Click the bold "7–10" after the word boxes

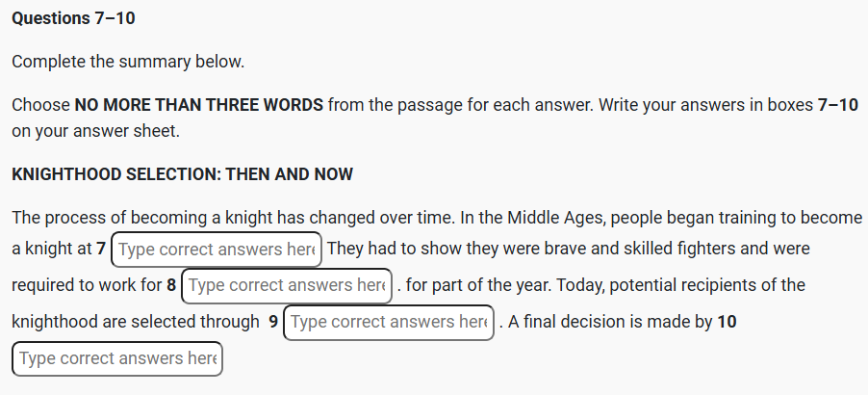pyautogui.click(x=837, y=105)
